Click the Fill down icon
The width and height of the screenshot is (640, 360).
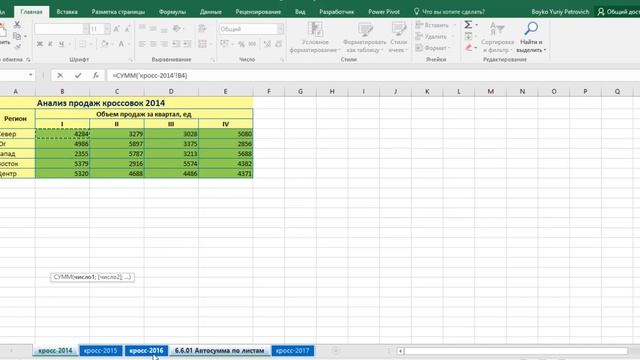click(x=469, y=36)
